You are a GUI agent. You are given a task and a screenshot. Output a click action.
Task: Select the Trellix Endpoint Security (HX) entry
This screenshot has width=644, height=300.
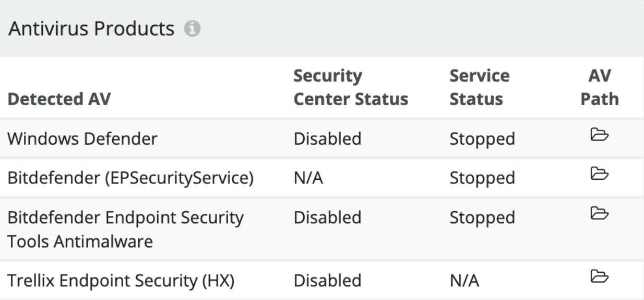click(121, 281)
